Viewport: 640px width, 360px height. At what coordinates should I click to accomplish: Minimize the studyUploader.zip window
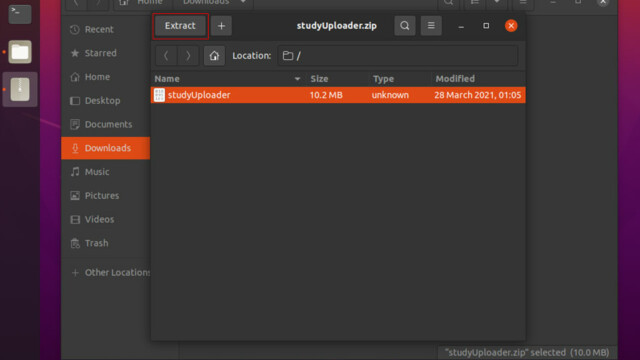pos(461,26)
